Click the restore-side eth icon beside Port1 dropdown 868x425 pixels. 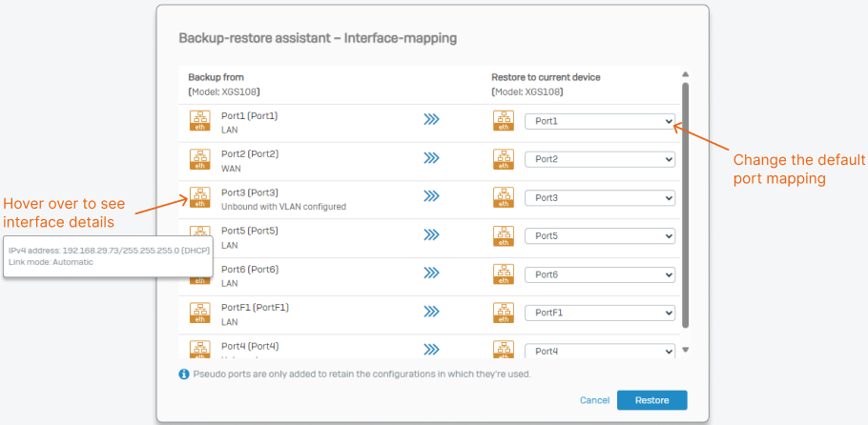click(x=504, y=121)
